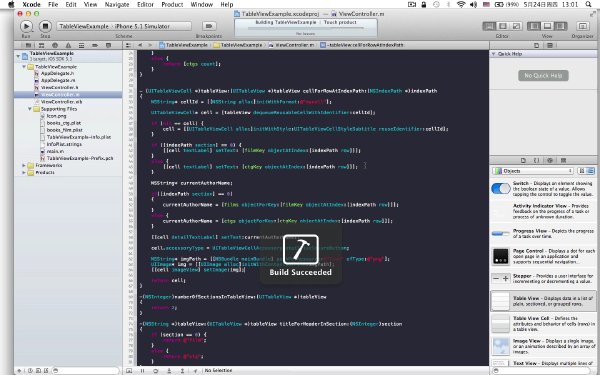Expand the Frameworks group

point(24,165)
